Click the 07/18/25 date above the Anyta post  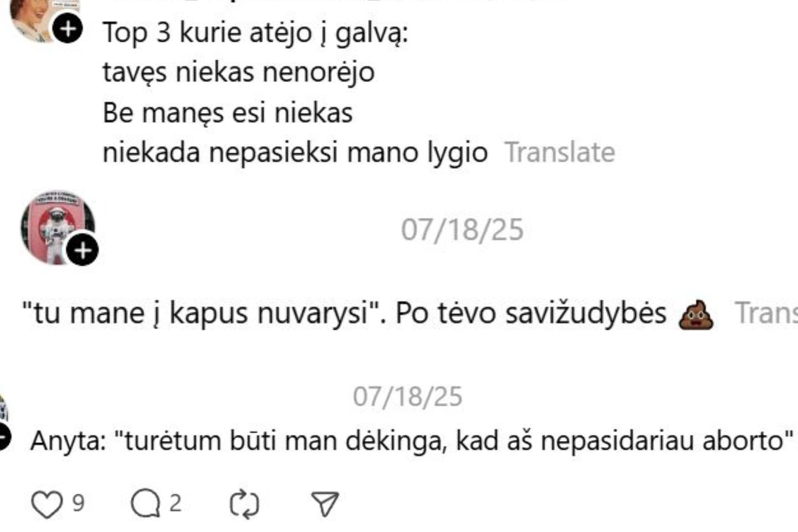coord(407,397)
